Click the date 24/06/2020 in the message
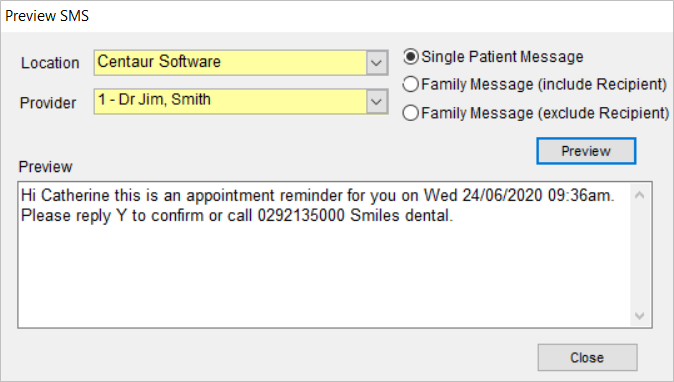Screen dimensions: 674x382 point(502,196)
